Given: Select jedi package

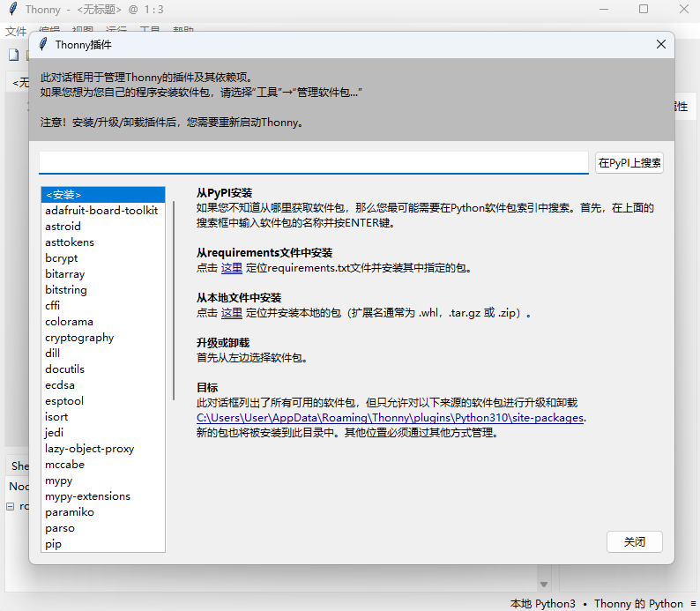Looking at the screenshot, I should [x=102, y=433].
